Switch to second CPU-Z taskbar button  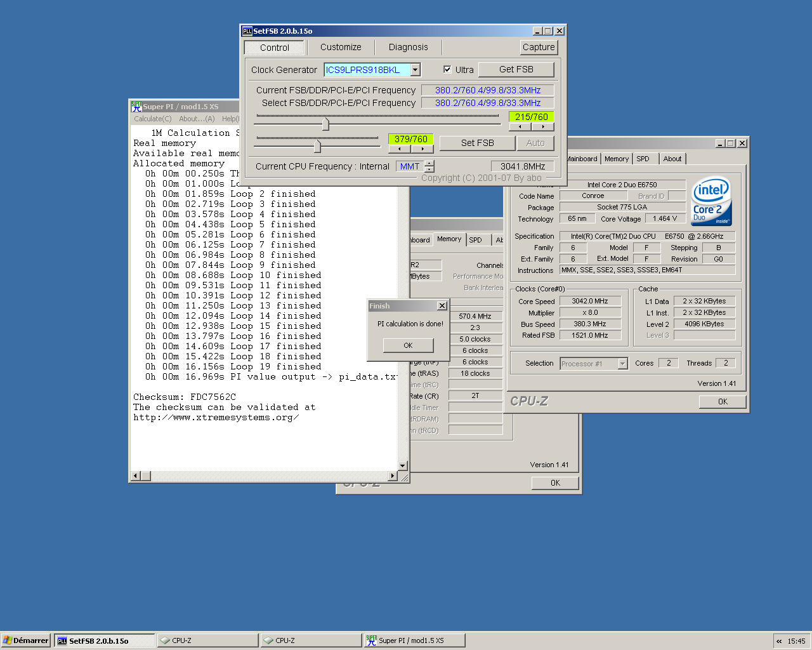pos(311,640)
